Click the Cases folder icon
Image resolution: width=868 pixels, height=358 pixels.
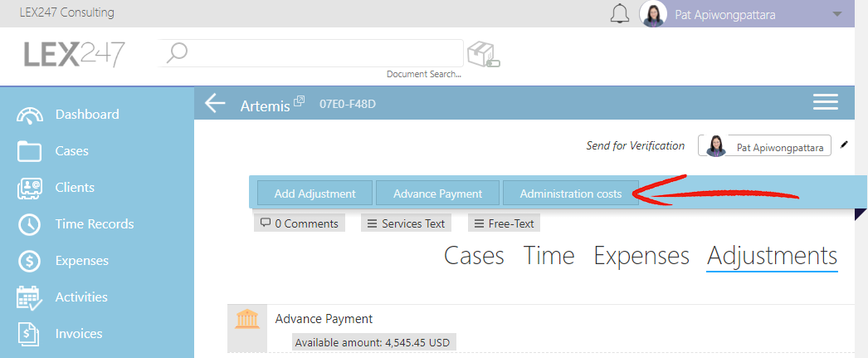click(29, 150)
